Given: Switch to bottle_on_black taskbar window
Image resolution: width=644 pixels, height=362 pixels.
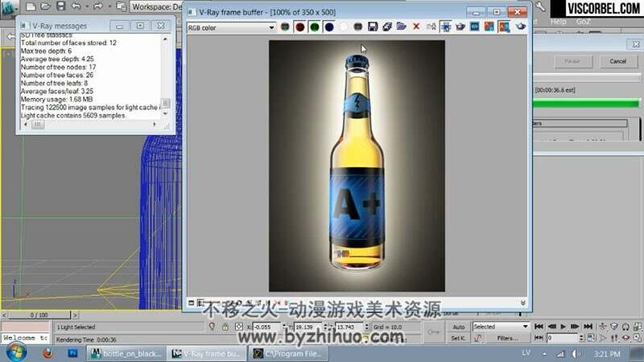Looking at the screenshot, I should coord(126,353).
